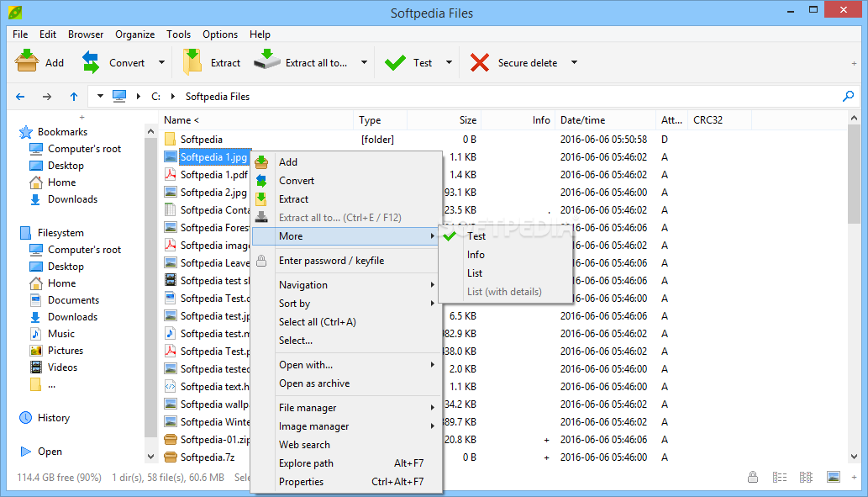This screenshot has height=497, width=868.
Task: Click the Convert toolbar icon
Action: pos(91,62)
